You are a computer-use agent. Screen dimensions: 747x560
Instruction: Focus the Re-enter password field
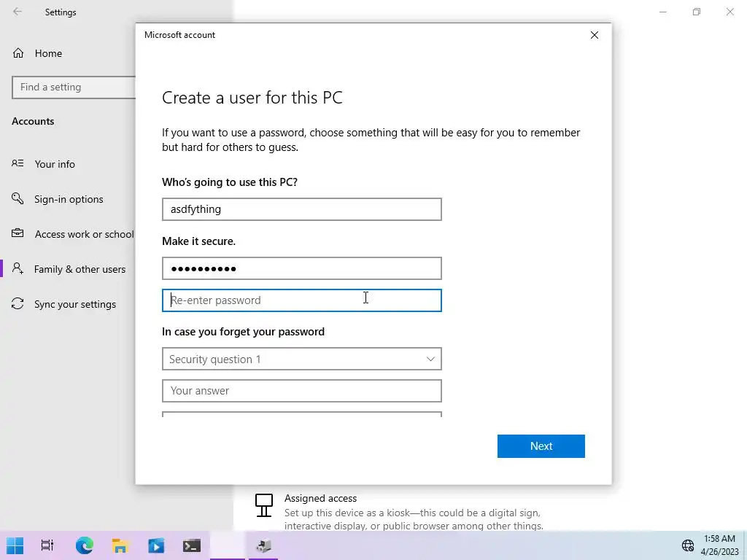(x=301, y=300)
